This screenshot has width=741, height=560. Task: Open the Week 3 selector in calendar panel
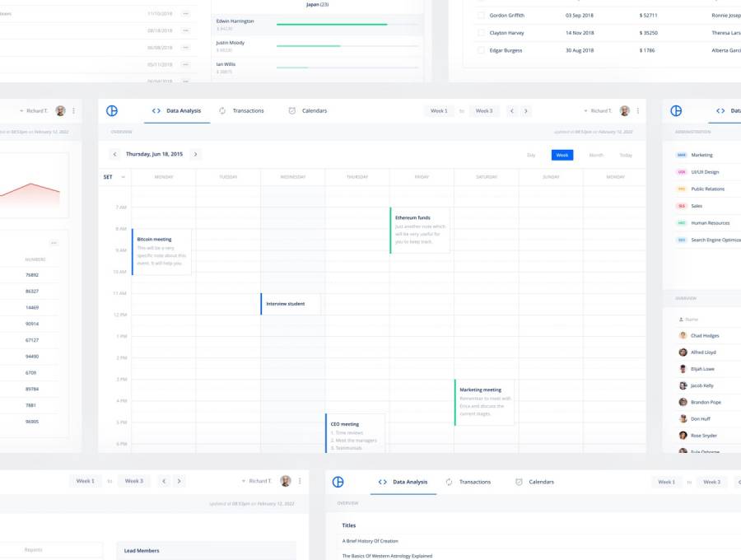tap(484, 110)
